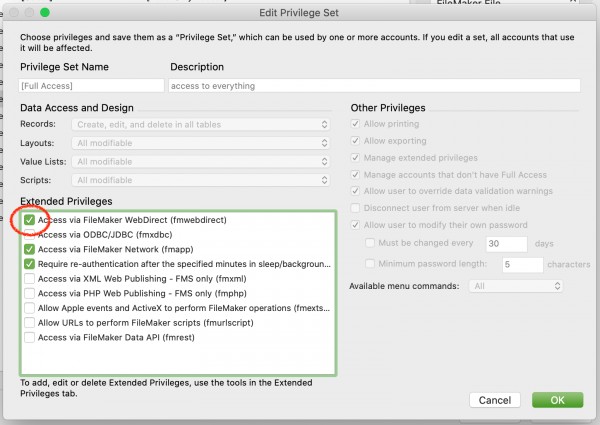Image resolution: width=600 pixels, height=425 pixels.
Task: Open the Records privilege dropdown
Action: point(201,124)
